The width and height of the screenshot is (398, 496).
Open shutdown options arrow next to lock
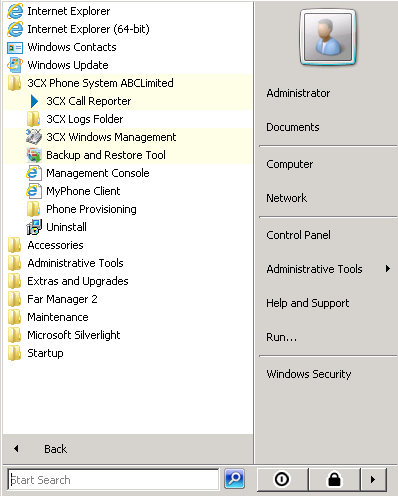tap(373, 479)
